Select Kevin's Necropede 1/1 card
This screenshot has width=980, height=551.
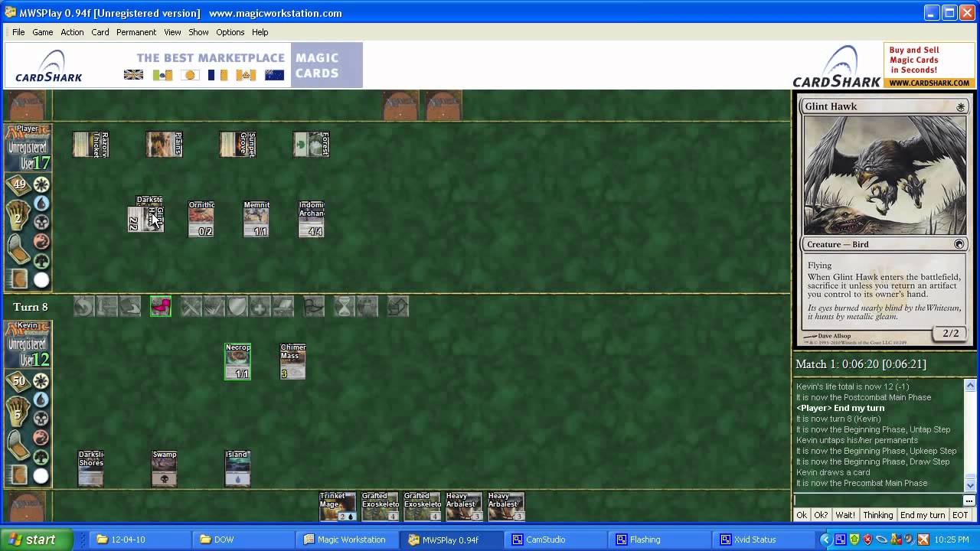pyautogui.click(x=237, y=361)
